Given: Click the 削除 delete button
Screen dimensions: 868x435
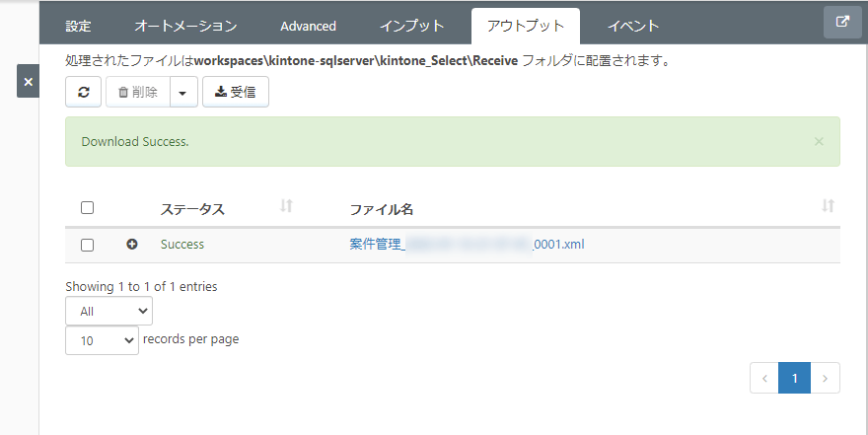Looking at the screenshot, I should tap(138, 92).
